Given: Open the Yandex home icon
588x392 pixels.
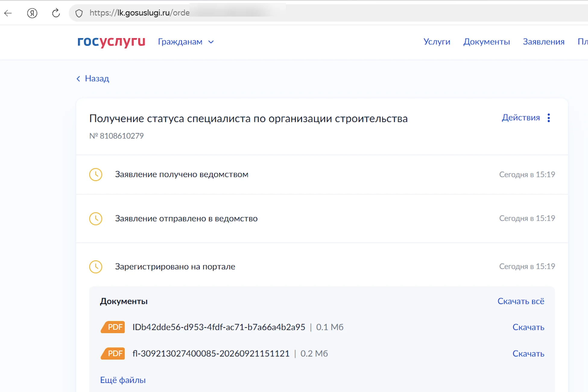Looking at the screenshot, I should pos(32,13).
